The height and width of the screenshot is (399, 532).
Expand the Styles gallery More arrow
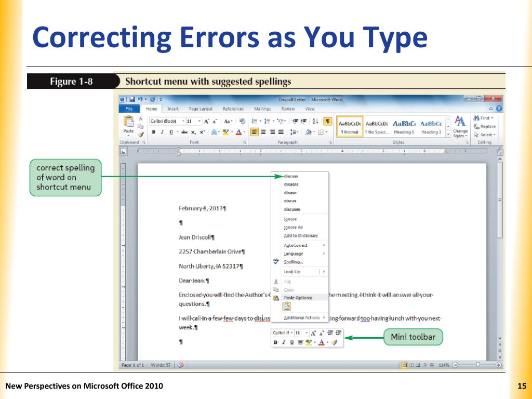point(448,135)
